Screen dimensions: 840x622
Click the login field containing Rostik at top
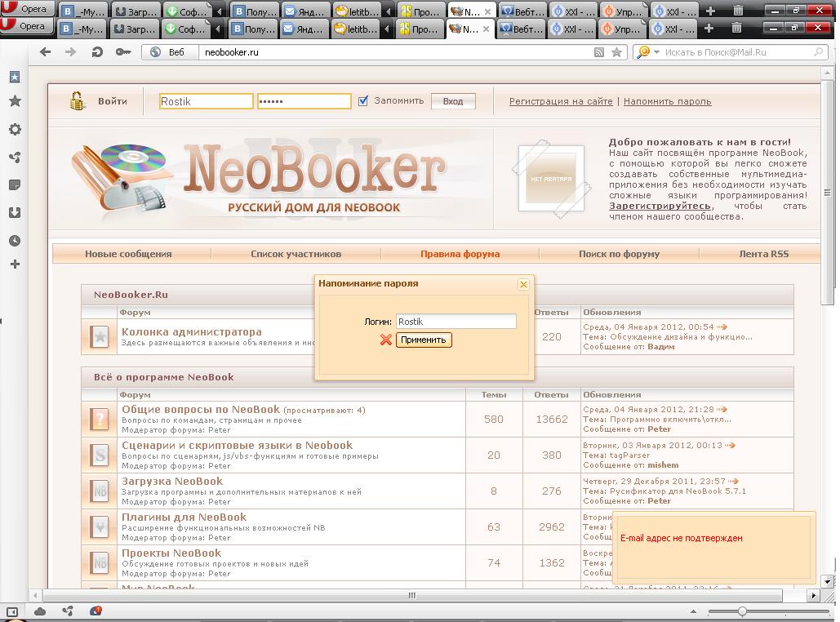tap(207, 101)
